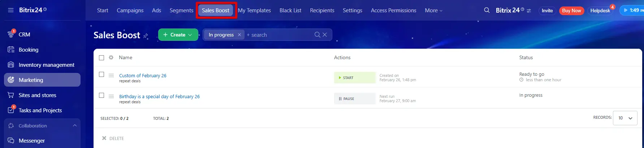Check the Custom of February 26 row checkbox
Screen dimensions: 644x148
101,74
